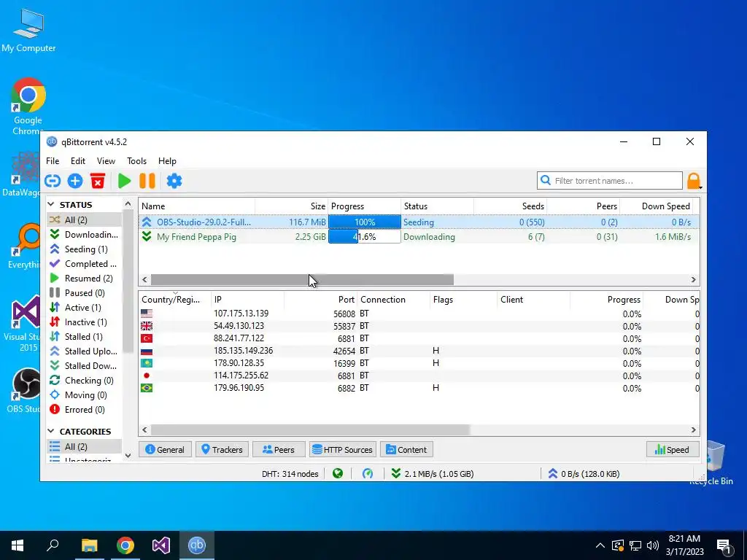Image resolution: width=747 pixels, height=560 pixels.
Task: Select peer with IP 107.175.13.139
Action: (x=419, y=314)
